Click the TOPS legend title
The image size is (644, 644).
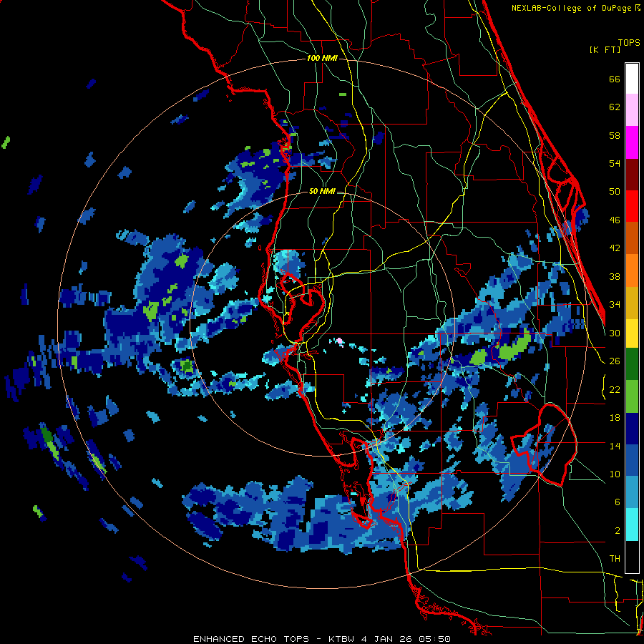(629, 43)
